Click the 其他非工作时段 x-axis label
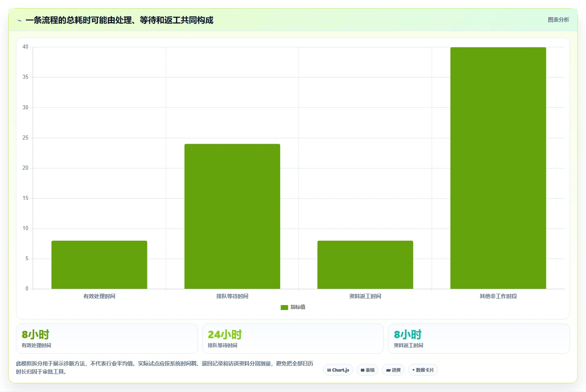Screen dimensions: 586x392 point(498,296)
